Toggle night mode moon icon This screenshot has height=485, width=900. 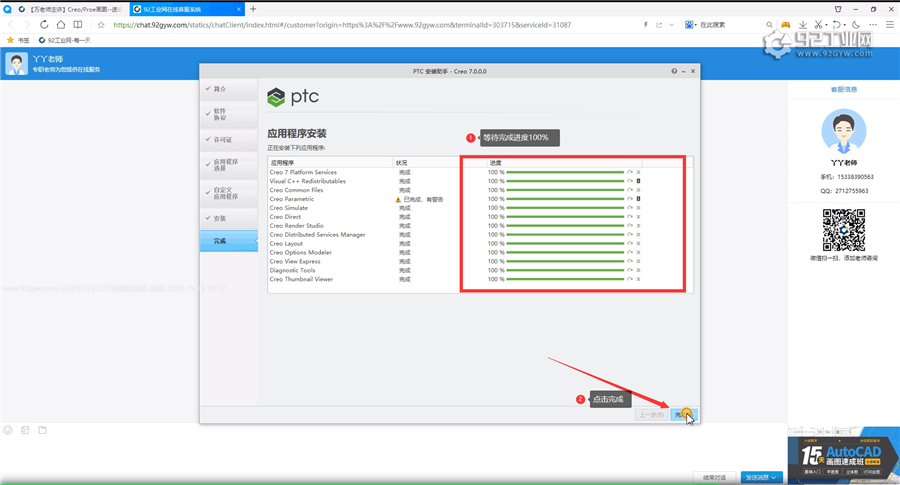856,25
